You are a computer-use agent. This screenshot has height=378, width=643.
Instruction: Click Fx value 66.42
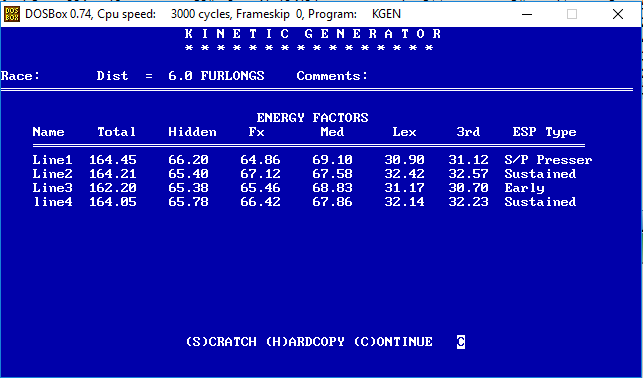[260, 201]
